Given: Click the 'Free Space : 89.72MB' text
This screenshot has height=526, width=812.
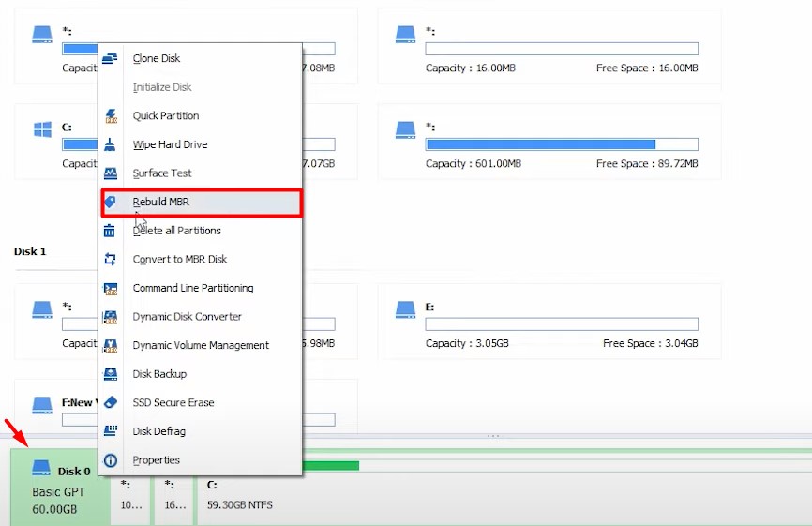Looking at the screenshot, I should coord(647,163).
